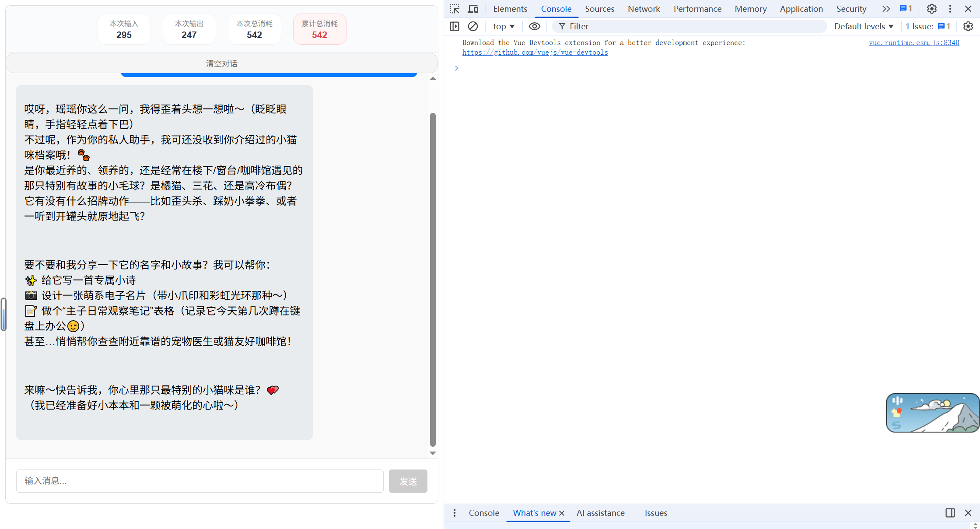Open the DevTools three-dot customize menu

(950, 9)
